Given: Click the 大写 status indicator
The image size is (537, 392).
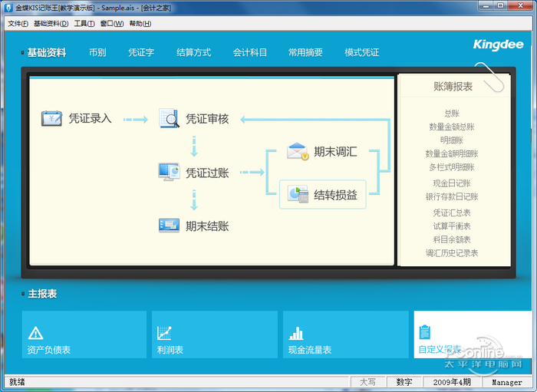Looking at the screenshot, I should (367, 382).
